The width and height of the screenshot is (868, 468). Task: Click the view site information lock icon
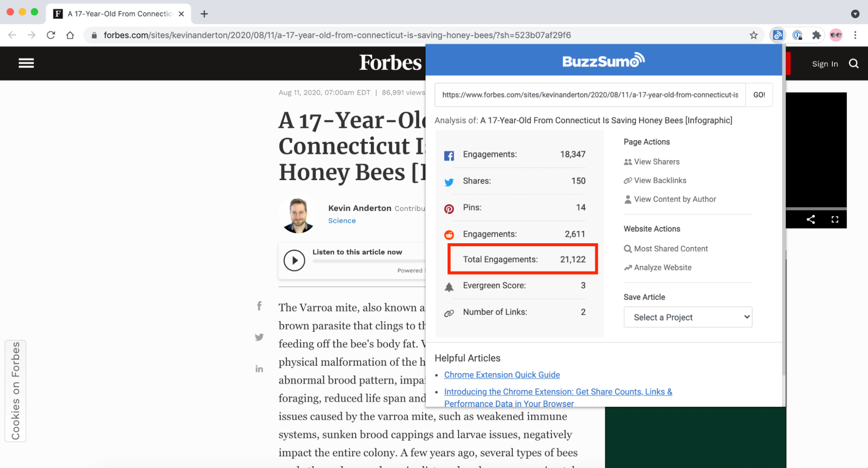94,35
